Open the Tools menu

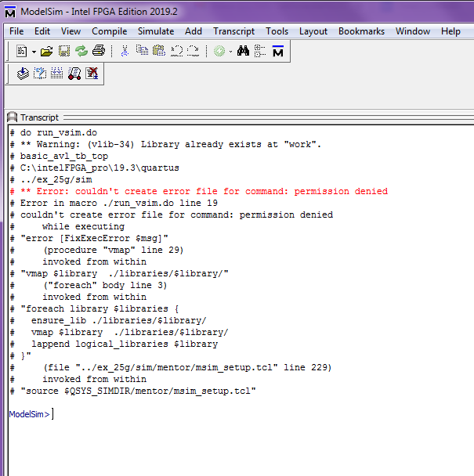pyautogui.click(x=277, y=31)
